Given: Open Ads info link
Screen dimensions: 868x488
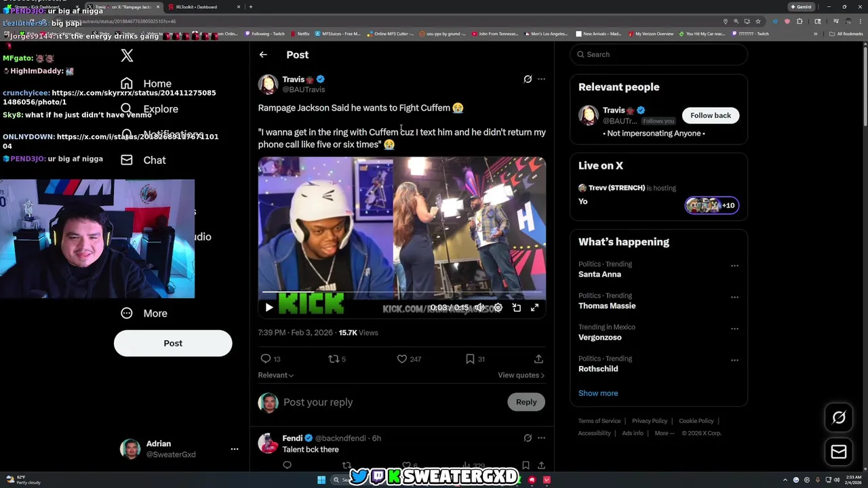Looking at the screenshot, I should coord(633,433).
